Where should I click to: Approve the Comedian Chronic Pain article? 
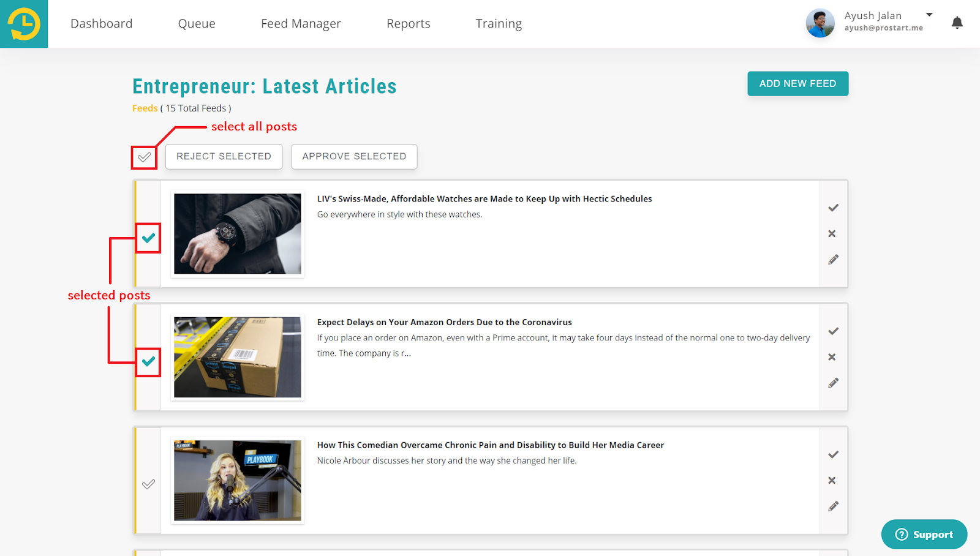833,454
